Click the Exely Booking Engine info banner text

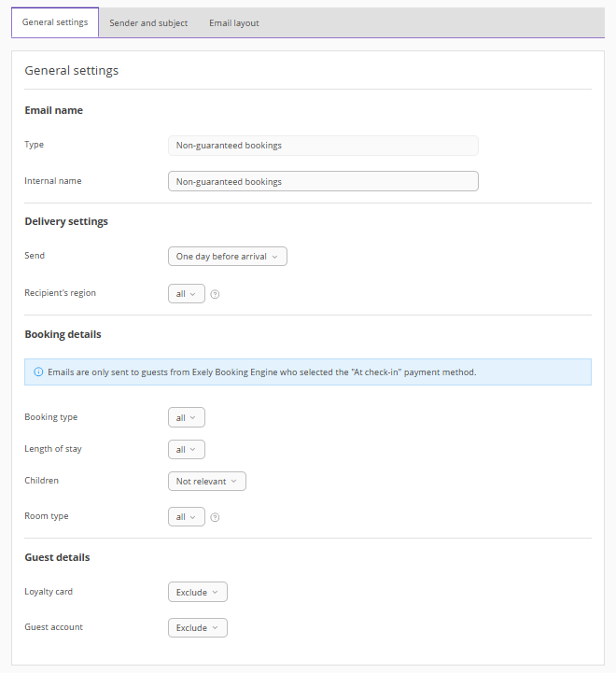coord(261,372)
